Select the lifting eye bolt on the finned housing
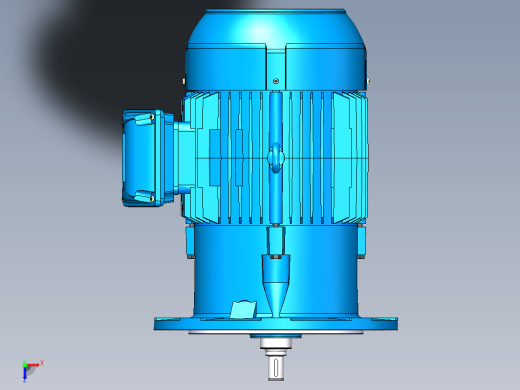This screenshot has width=520, height=390. click(x=276, y=158)
